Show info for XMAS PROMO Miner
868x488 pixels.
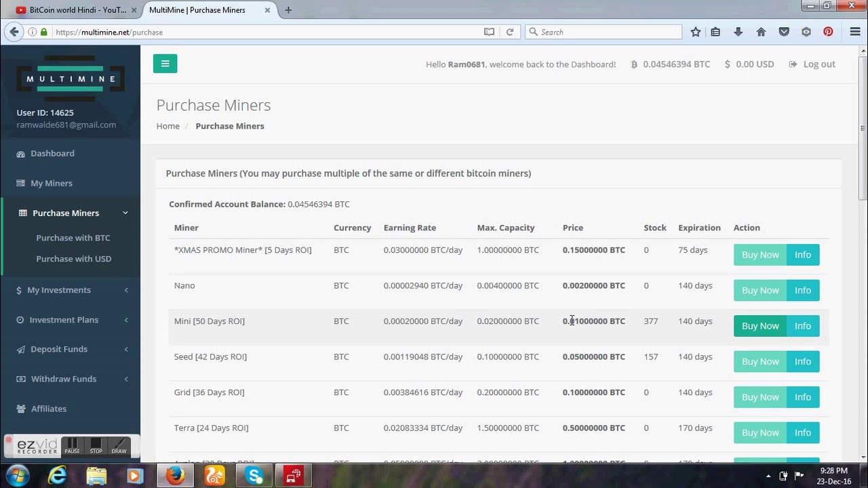[x=803, y=255]
